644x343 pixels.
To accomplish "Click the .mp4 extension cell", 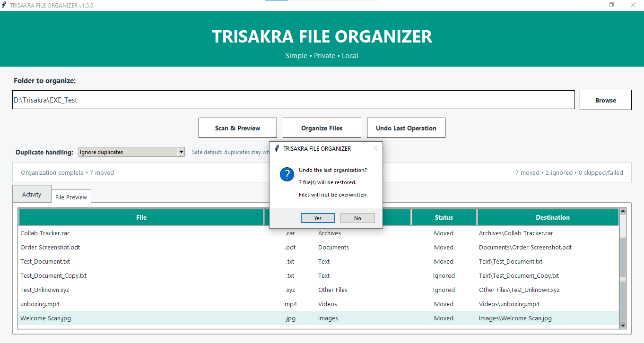I will click(x=290, y=304).
